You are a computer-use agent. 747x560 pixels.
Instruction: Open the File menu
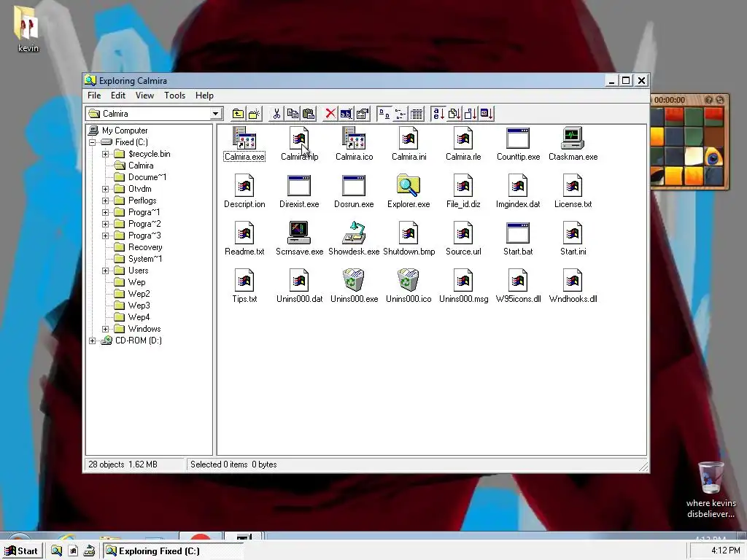coord(94,96)
